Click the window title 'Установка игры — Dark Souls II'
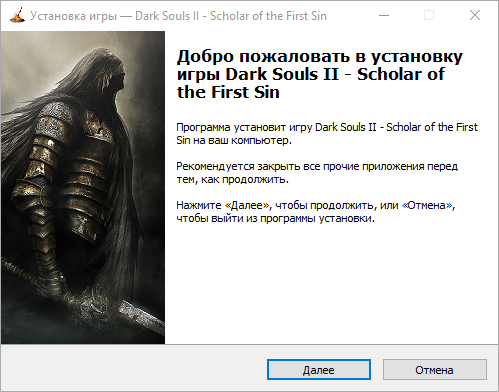The image size is (499, 392). pyautogui.click(x=114, y=16)
